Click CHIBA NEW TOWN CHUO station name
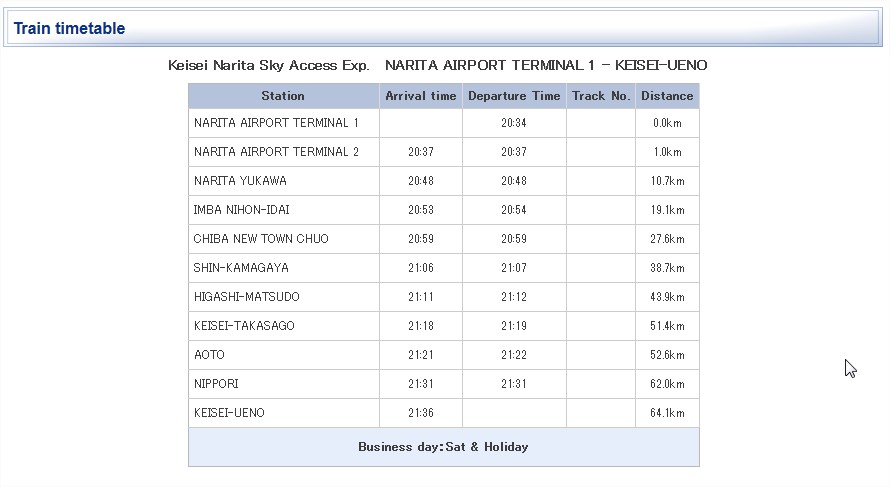The width and height of the screenshot is (890, 487). point(261,239)
